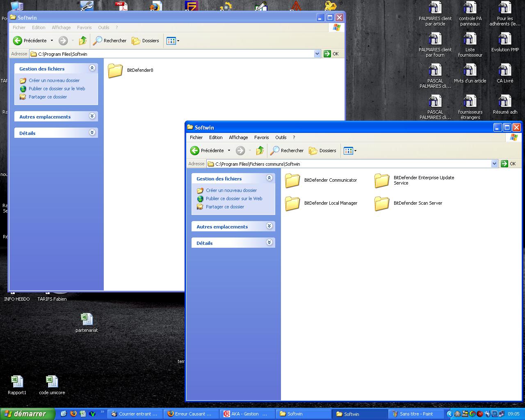Screen dimensions: 525x420
Task: Open the address dropdown showing C:\Program Files\Softwin
Action: pyautogui.click(x=317, y=54)
